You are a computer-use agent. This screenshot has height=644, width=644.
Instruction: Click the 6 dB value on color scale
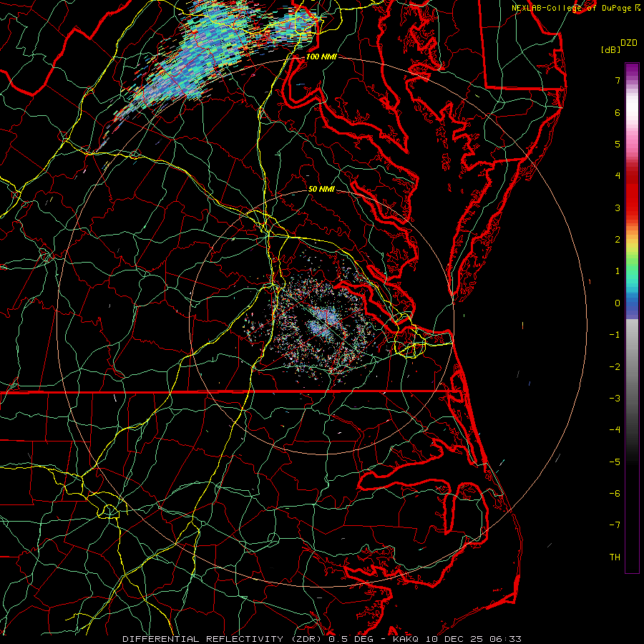click(618, 112)
